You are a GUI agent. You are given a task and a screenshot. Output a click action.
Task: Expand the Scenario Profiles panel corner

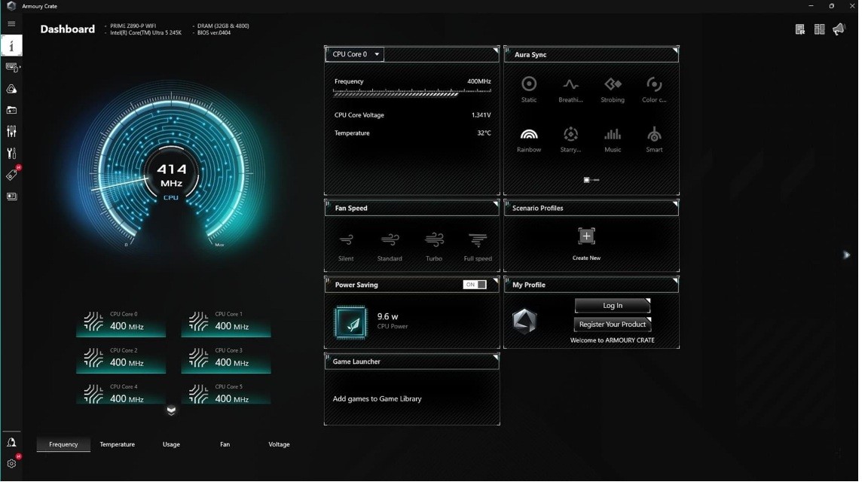[x=675, y=204]
